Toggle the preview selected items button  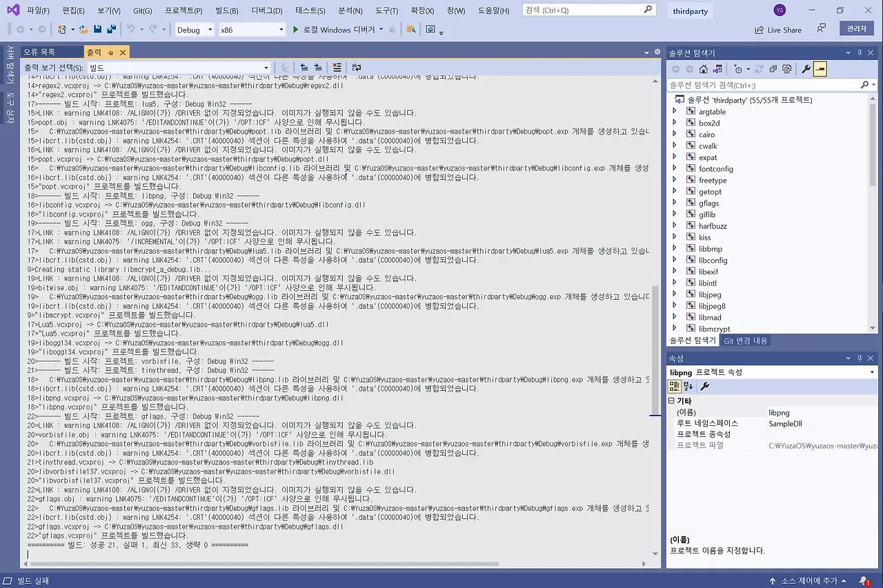(820, 69)
